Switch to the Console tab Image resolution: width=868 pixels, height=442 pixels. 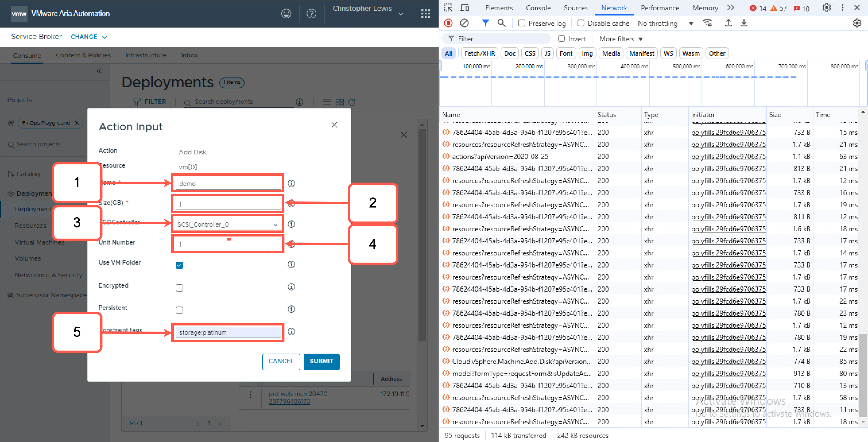click(x=538, y=8)
